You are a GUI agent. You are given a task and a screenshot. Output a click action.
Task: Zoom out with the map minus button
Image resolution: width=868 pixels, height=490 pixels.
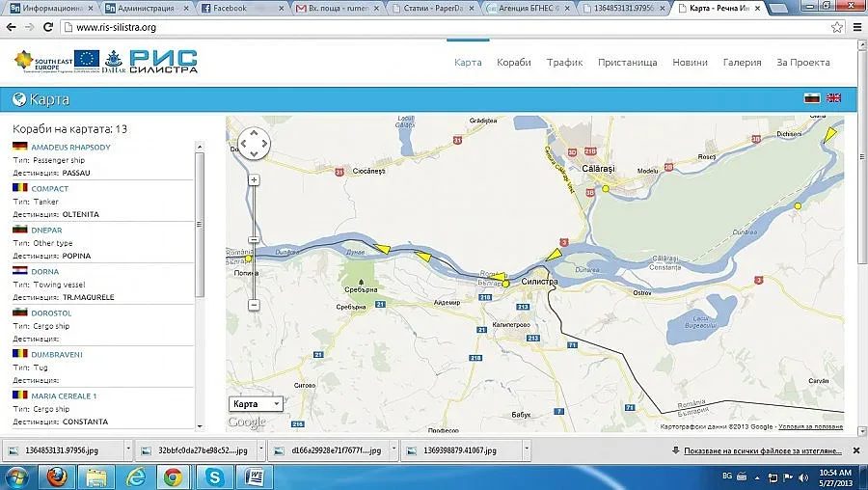click(255, 305)
